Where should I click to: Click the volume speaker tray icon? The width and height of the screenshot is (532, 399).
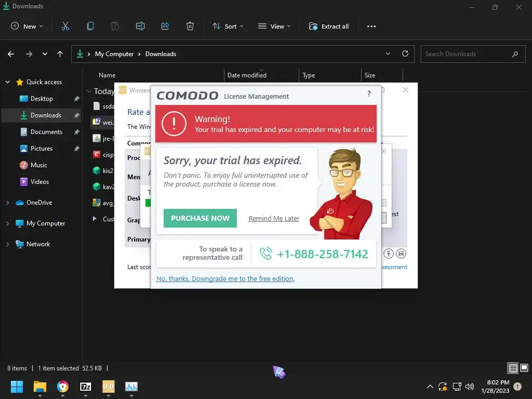(470, 387)
